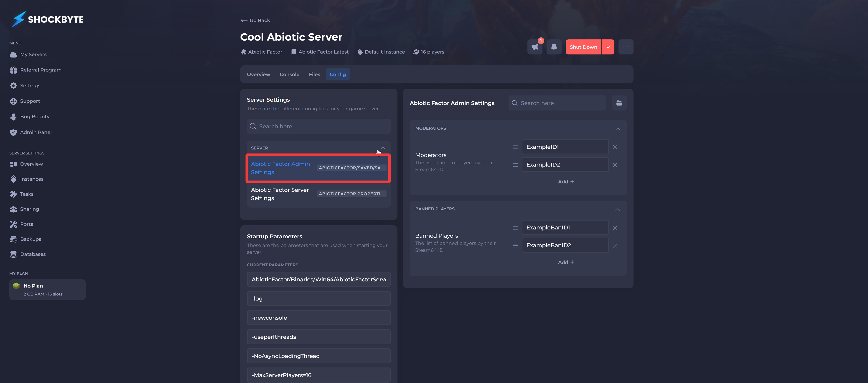
Task: Click the AbioticFactor/Binaries startup parameter field
Action: coord(318,279)
